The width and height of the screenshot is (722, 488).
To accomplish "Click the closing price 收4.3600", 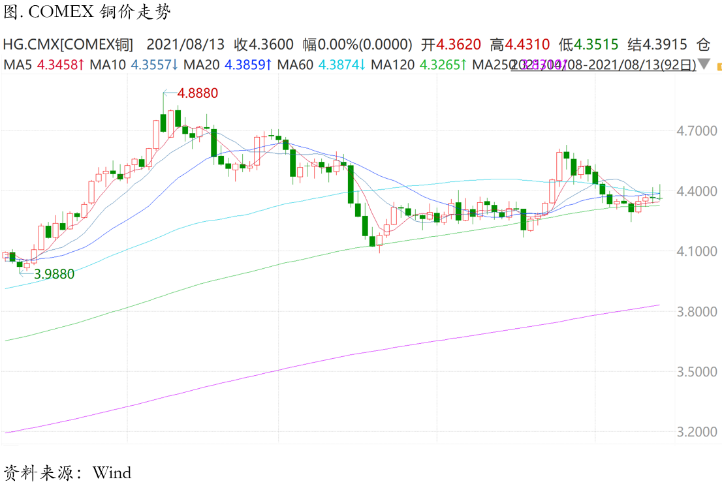I will tap(263, 45).
